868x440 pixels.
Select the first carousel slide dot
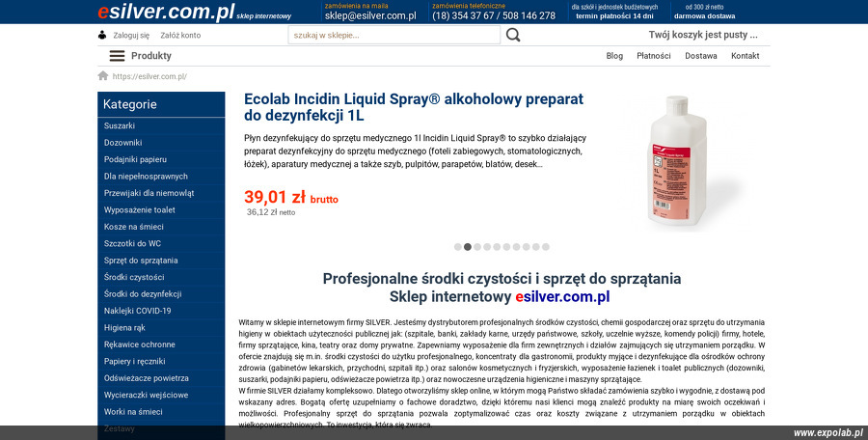point(458,247)
